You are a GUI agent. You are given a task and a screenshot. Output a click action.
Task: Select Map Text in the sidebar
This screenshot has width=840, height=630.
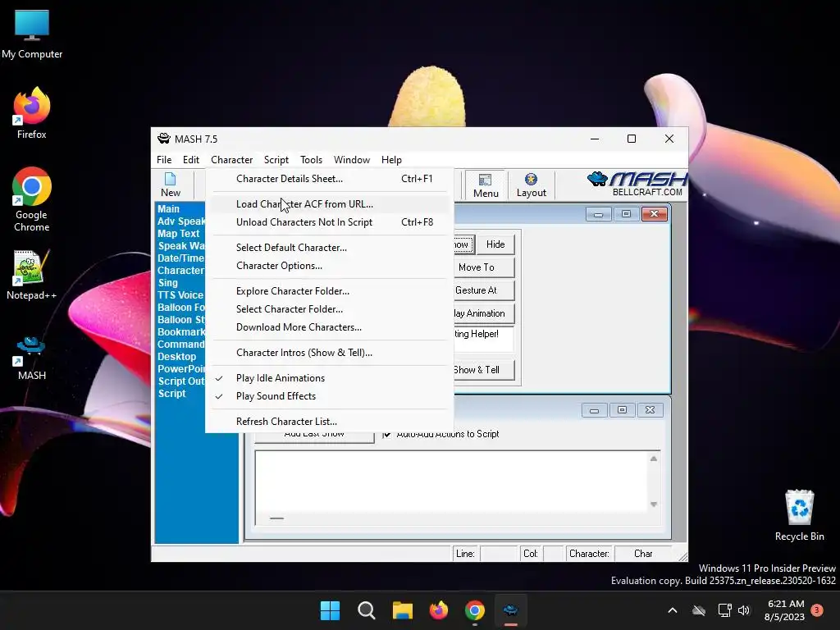[x=178, y=234]
